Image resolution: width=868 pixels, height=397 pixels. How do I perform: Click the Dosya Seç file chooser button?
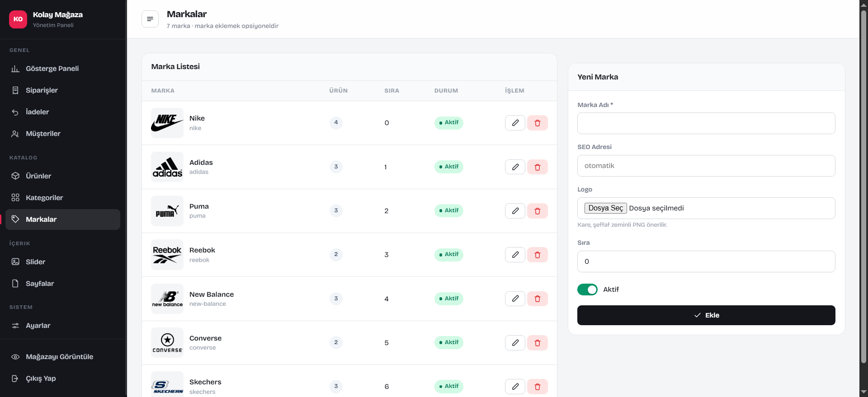606,208
